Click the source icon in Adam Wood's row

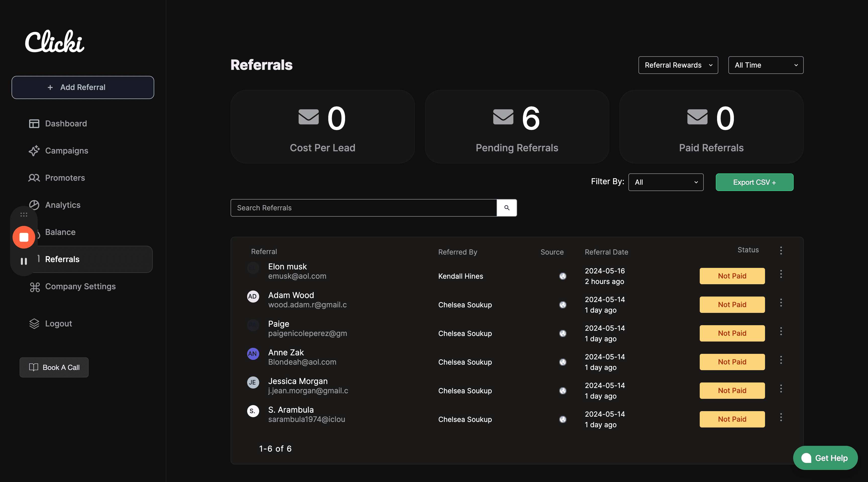563,305
